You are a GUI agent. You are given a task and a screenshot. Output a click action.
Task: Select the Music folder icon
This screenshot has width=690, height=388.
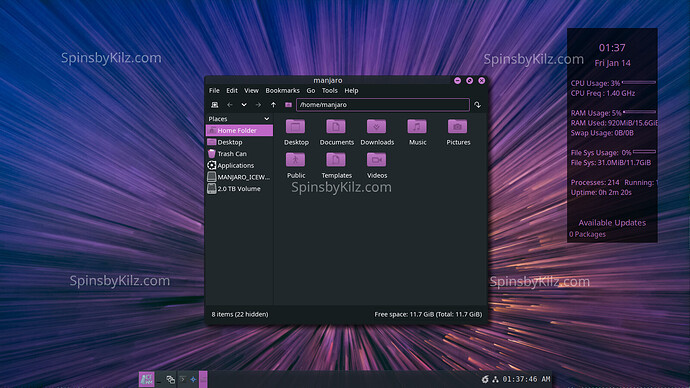tap(417, 127)
